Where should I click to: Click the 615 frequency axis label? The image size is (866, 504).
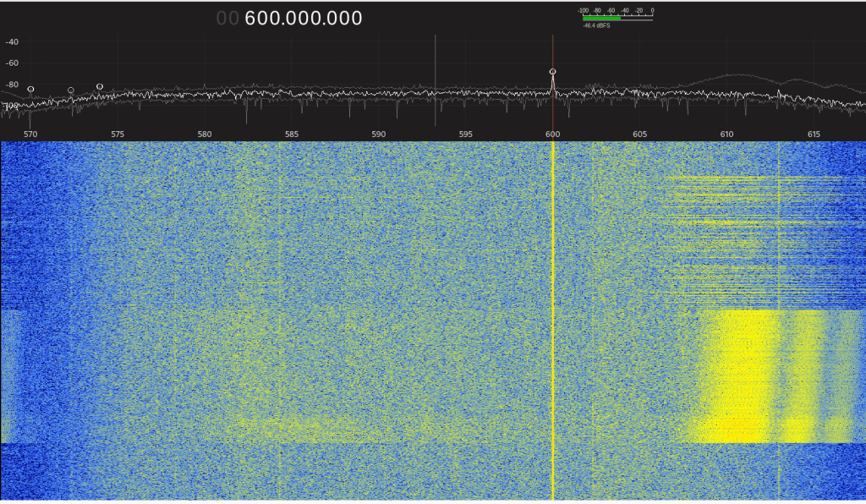[x=814, y=134]
